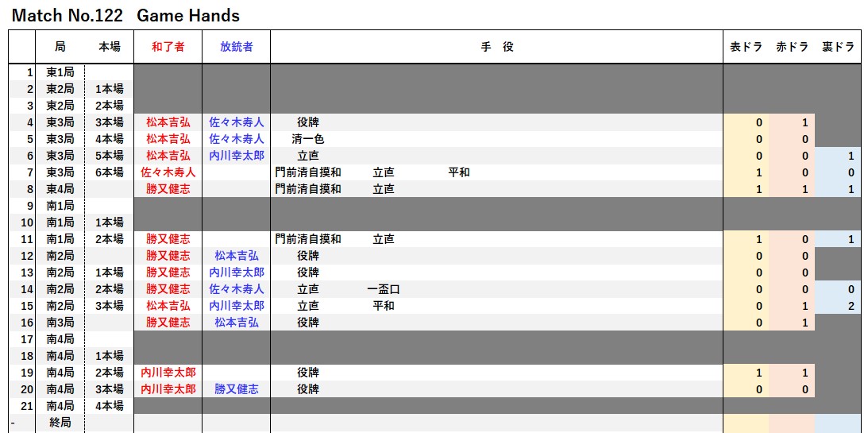Select winner 松本吉弘 in row 15
This screenshot has height=433, width=868.
(168, 306)
